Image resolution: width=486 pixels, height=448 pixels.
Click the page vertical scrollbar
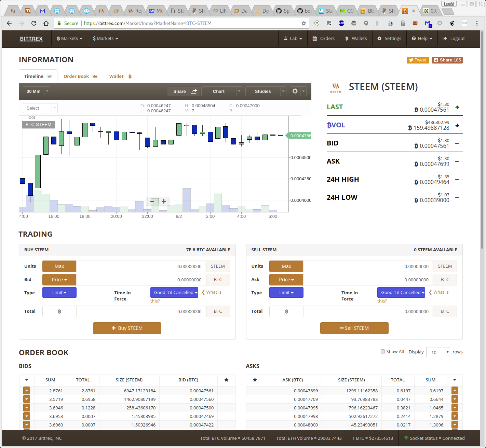point(482,140)
